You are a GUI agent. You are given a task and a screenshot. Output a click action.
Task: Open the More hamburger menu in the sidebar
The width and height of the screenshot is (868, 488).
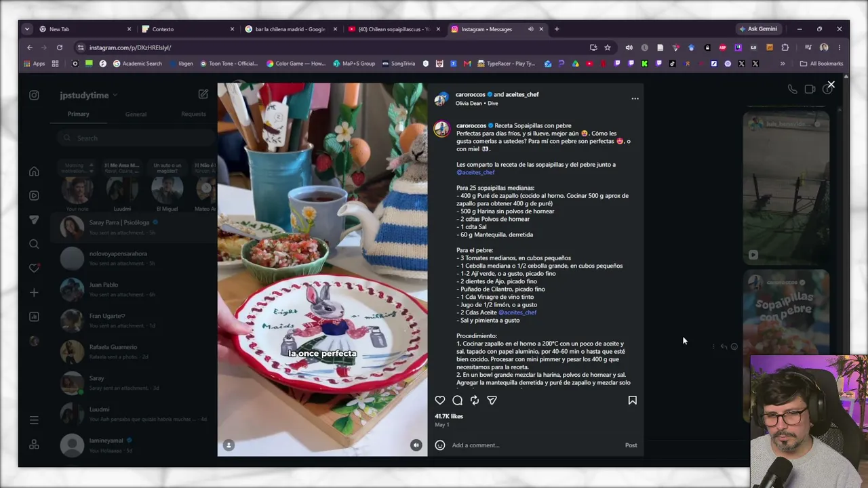[34, 420]
